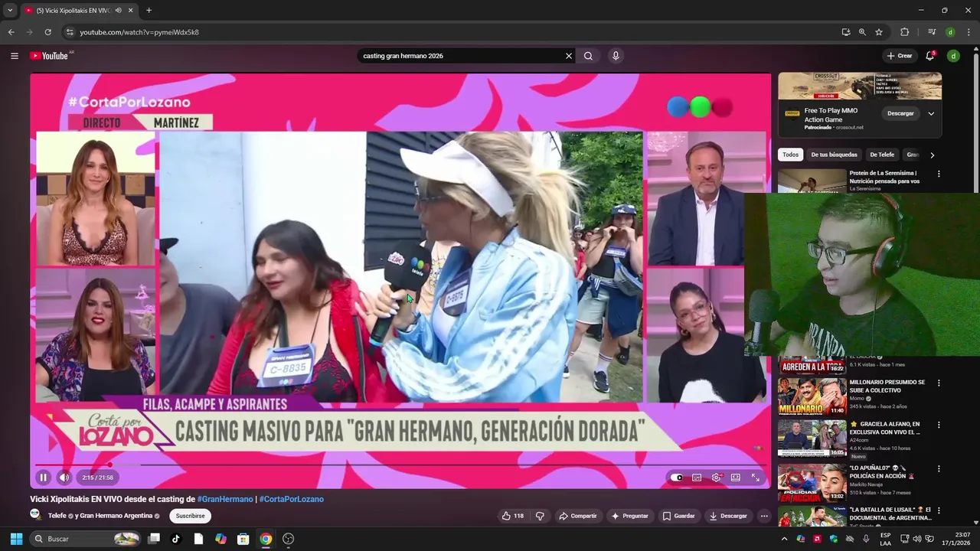Switch to theater mode
This screenshot has height=551, width=980.
(x=736, y=478)
